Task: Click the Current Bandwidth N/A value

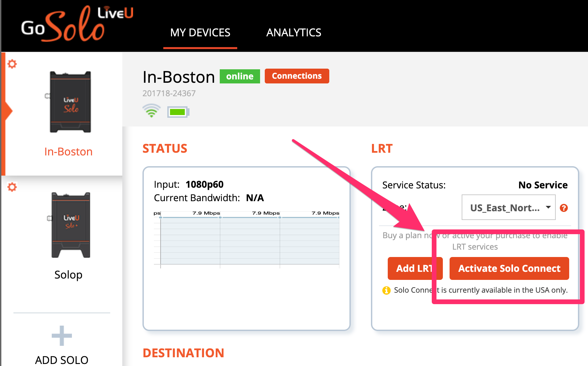Action: click(x=255, y=198)
